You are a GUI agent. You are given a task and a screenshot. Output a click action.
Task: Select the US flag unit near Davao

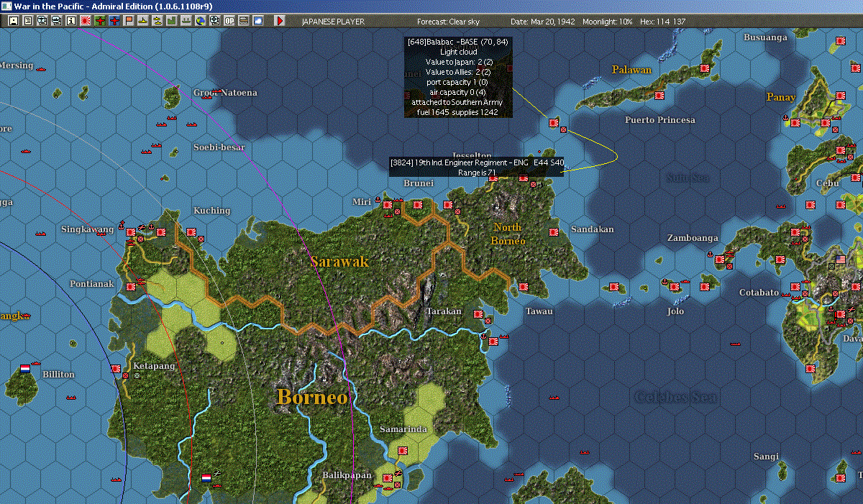[840, 259]
